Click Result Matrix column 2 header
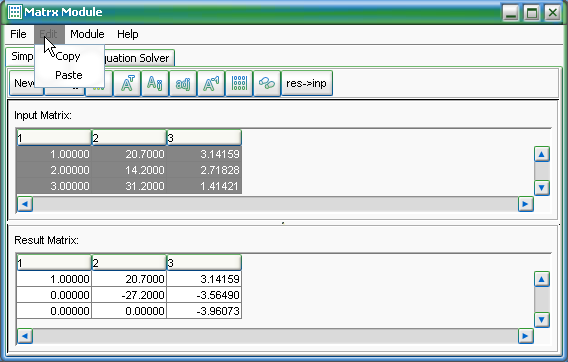This screenshot has width=568, height=362. tap(129, 263)
